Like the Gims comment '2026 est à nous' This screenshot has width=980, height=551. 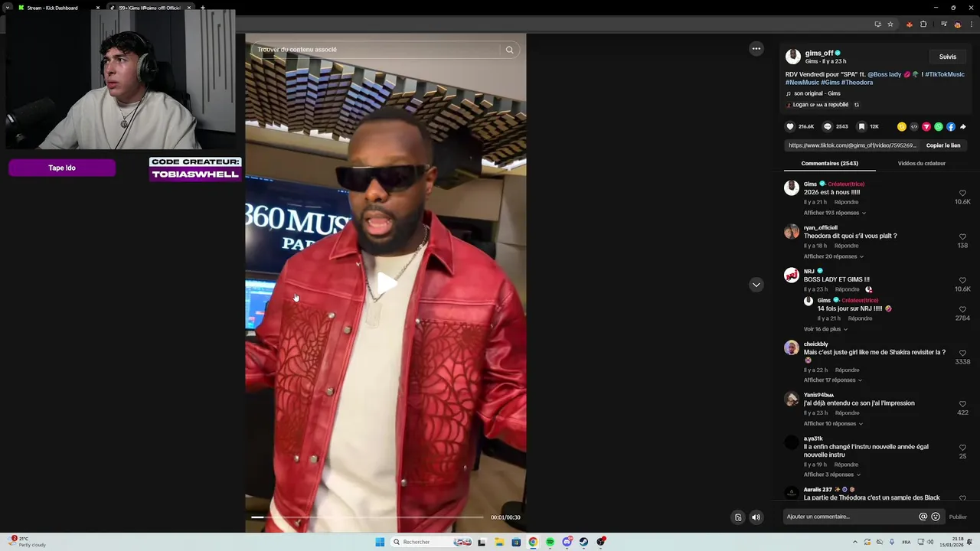coord(962,194)
